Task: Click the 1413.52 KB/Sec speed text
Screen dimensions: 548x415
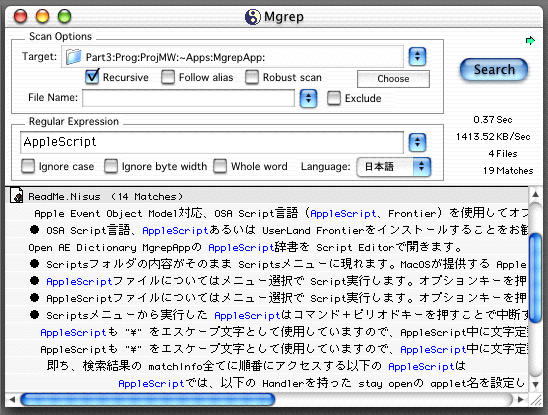Action: pos(493,137)
